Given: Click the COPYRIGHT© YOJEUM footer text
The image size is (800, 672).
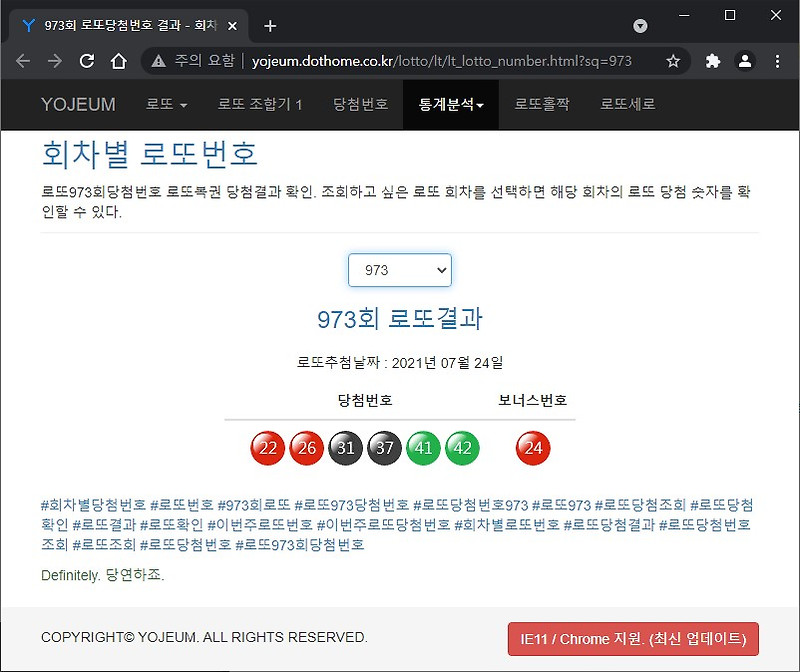Looking at the screenshot, I should coord(204,637).
